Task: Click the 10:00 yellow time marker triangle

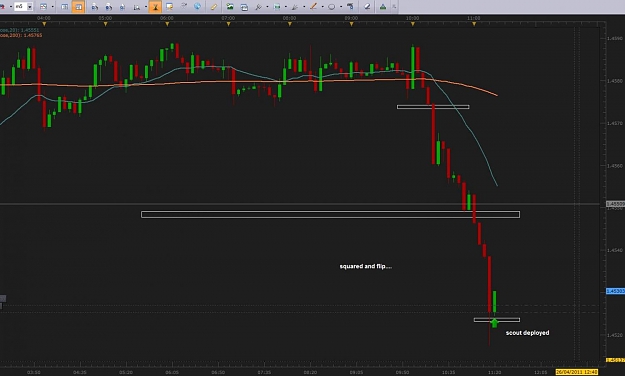Action: coord(413,24)
